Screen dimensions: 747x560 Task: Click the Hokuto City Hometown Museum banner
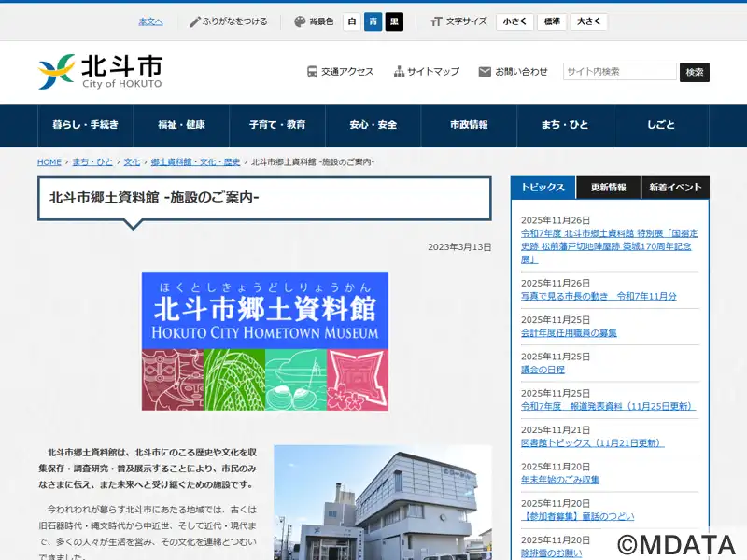tap(265, 341)
